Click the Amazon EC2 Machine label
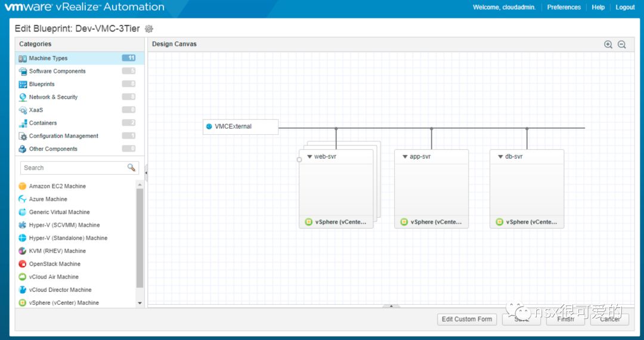The image size is (644, 340). point(57,186)
